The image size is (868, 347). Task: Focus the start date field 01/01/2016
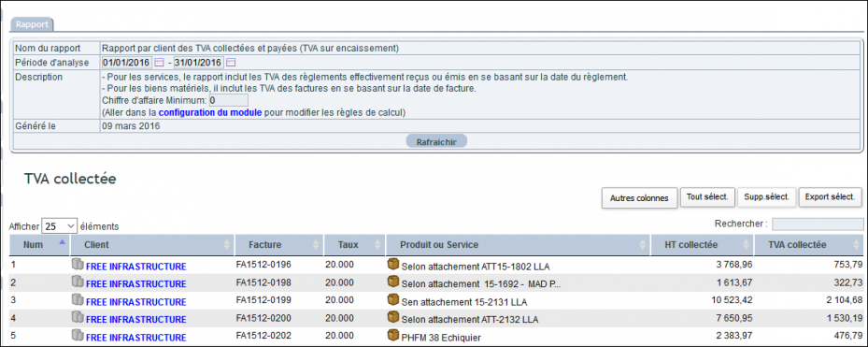[127, 63]
